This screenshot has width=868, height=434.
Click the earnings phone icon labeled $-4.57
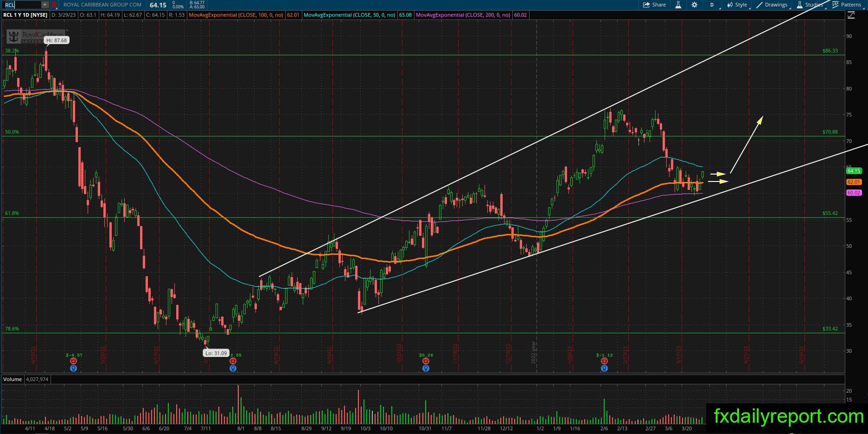click(73, 361)
